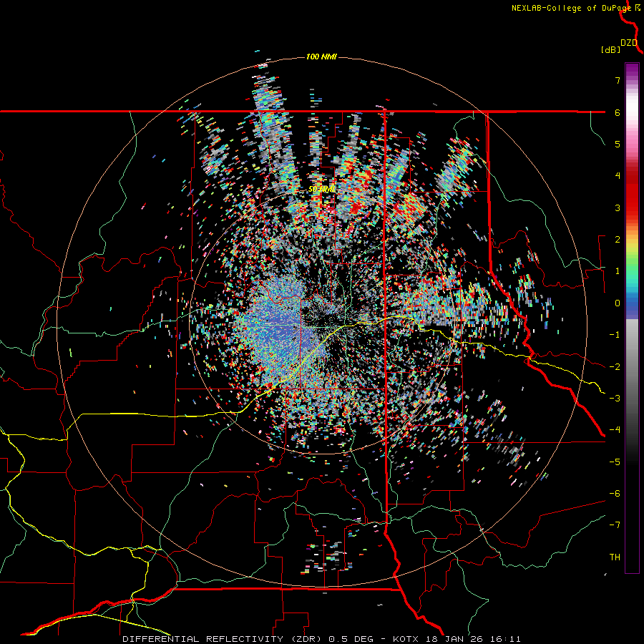Click the "5" value on the color scale
The height and width of the screenshot is (644, 644).
click(618, 144)
